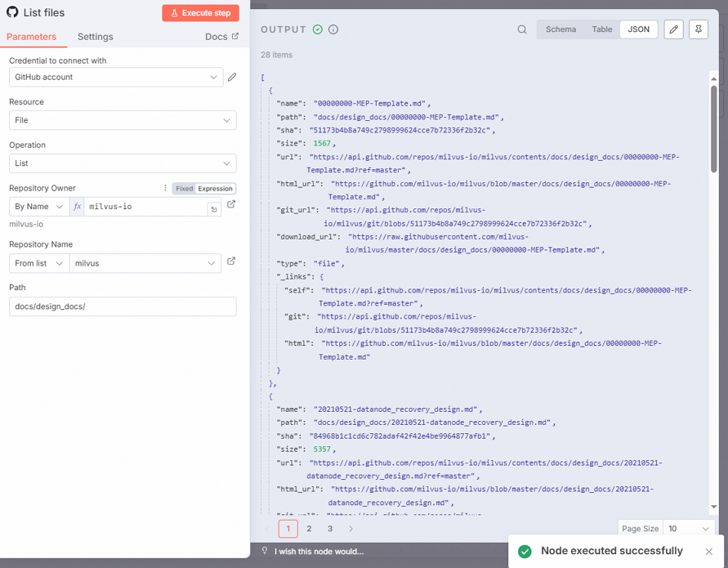Screen dimensions: 728x568
Task: Click the sha value starting 51173b4b
Action: click(400, 131)
